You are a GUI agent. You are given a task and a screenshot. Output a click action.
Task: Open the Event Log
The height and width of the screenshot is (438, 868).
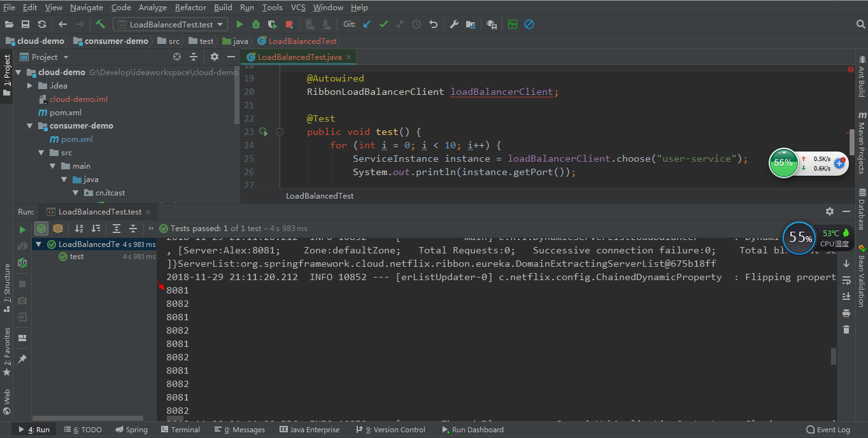pos(828,430)
